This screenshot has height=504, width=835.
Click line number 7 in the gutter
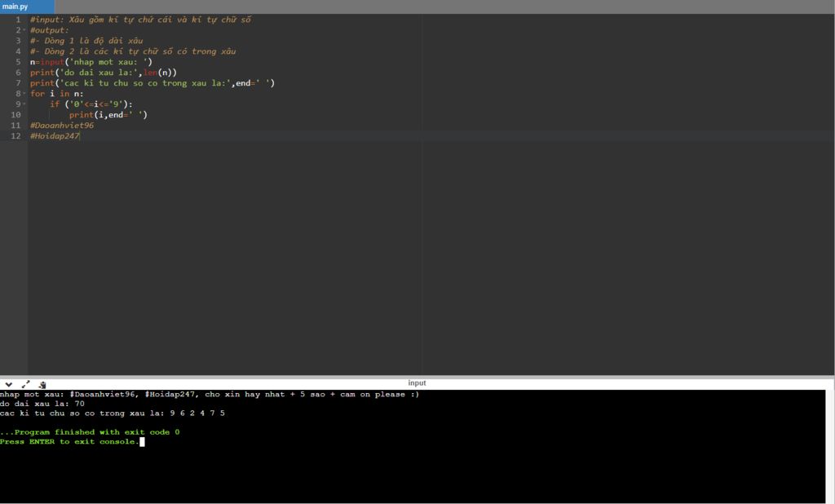point(18,83)
